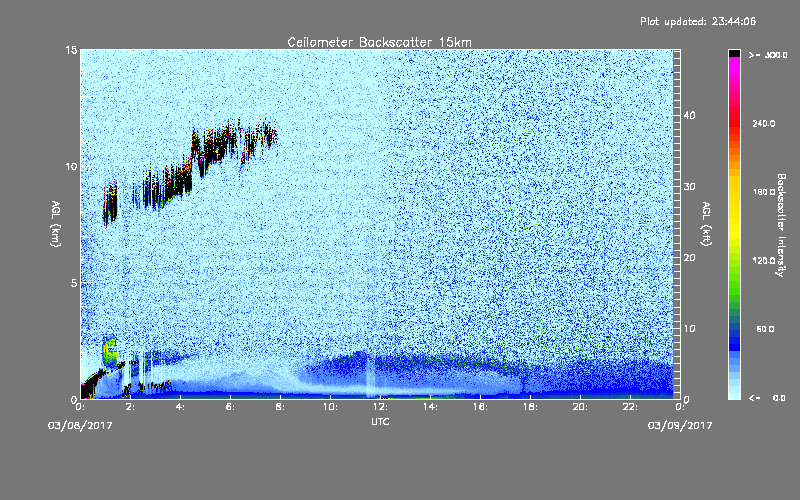
Task: Click the vertical gap in backscatter near 11:30 UTC
Action: pyautogui.click(x=370, y=378)
